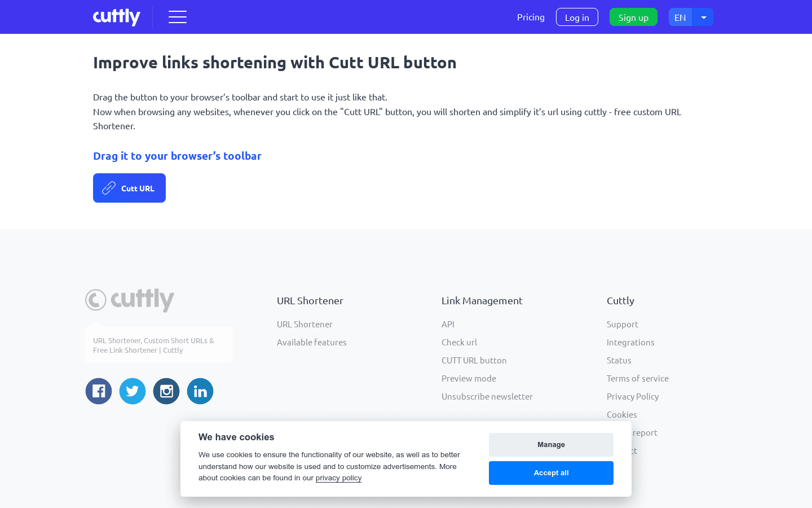
Task: Visit Cuttly's Twitter profile
Action: tap(133, 391)
